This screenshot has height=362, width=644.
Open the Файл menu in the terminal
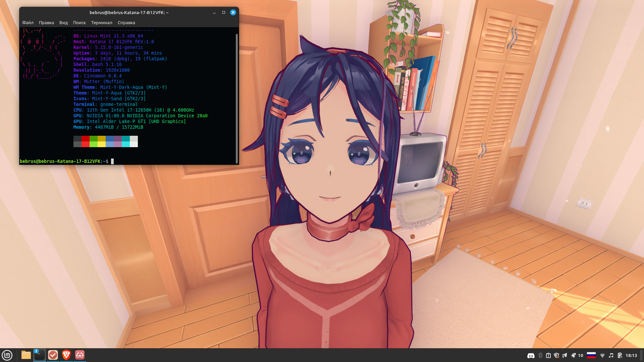[28, 23]
